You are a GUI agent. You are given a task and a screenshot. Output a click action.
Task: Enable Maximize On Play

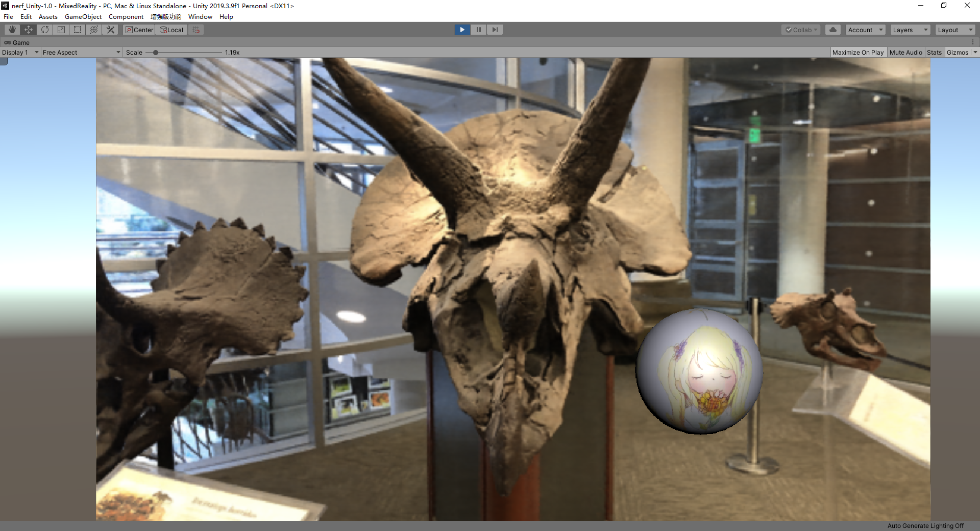coord(859,52)
